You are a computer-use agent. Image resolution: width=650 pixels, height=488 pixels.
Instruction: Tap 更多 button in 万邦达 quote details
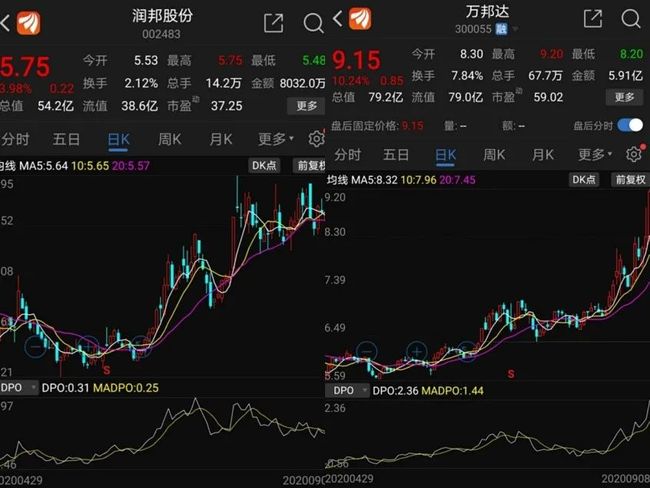click(624, 97)
